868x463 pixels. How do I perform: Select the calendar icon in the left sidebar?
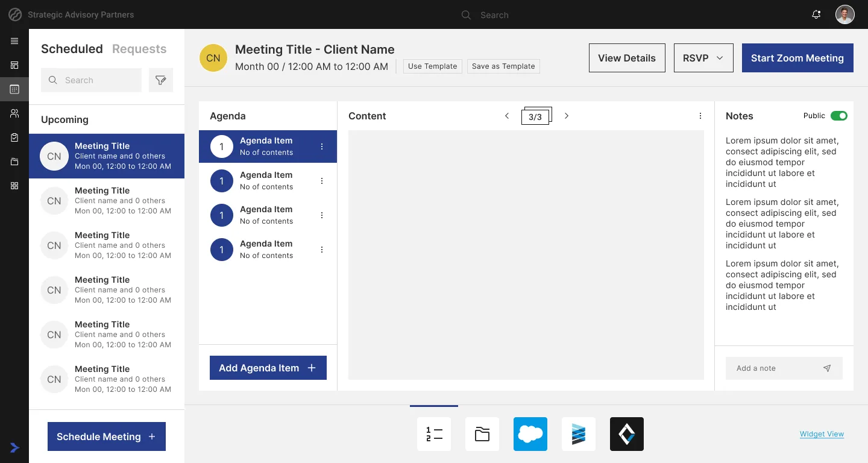pos(14,89)
